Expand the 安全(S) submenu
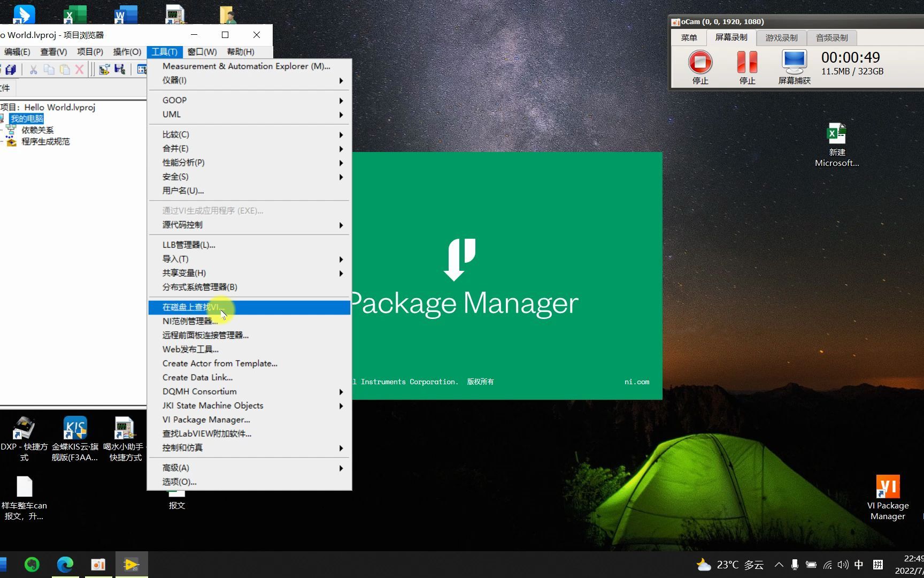The image size is (924, 578). pyautogui.click(x=249, y=177)
